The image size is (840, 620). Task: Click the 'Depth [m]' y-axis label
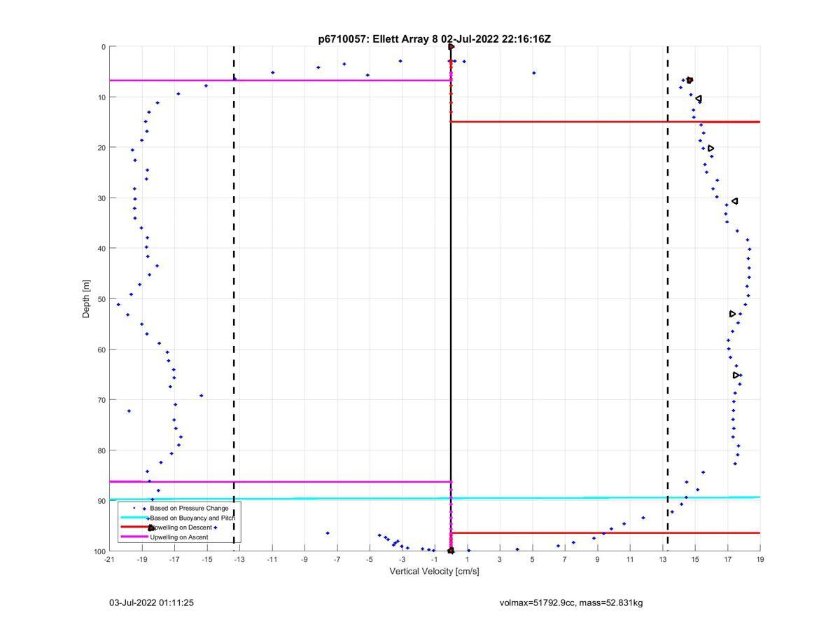tap(87, 298)
